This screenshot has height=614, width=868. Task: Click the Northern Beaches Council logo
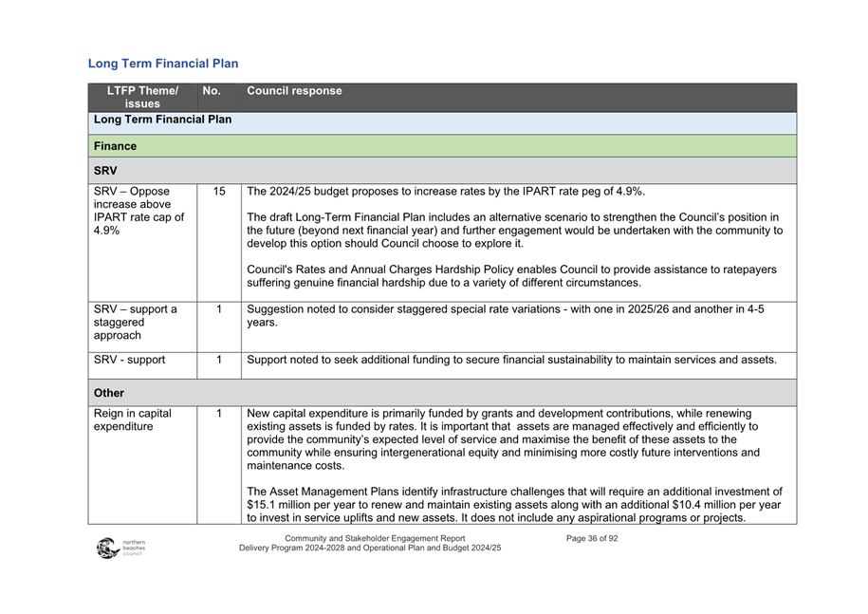(120, 548)
